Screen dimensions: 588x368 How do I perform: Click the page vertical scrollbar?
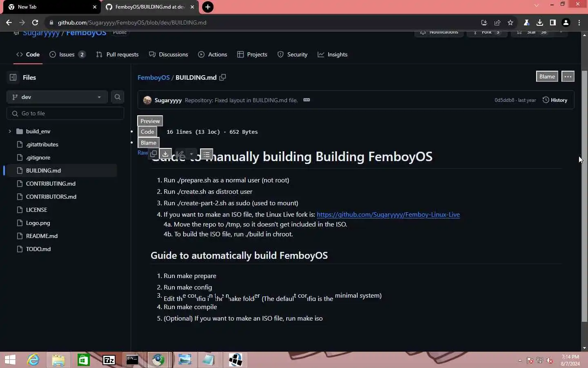pyautogui.click(x=584, y=196)
